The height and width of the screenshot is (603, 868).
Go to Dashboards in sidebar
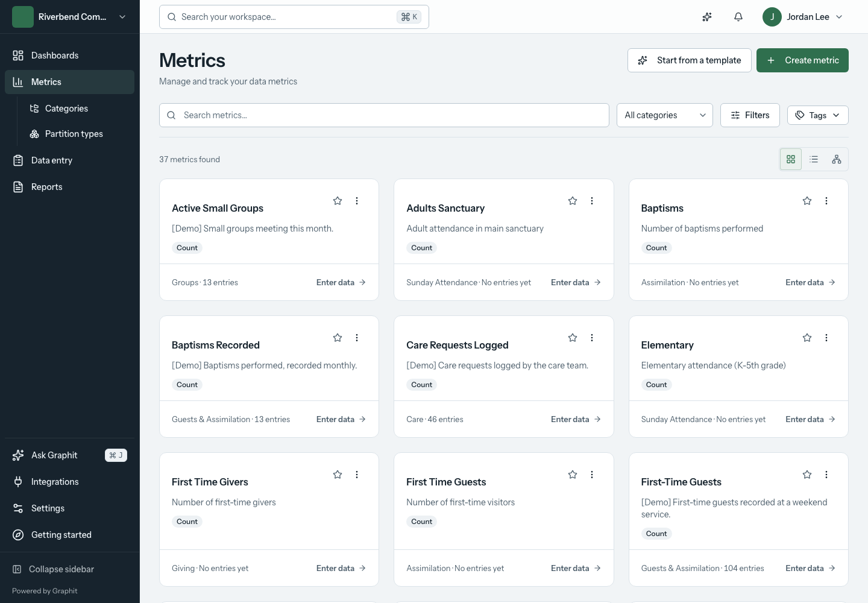[x=70, y=55]
